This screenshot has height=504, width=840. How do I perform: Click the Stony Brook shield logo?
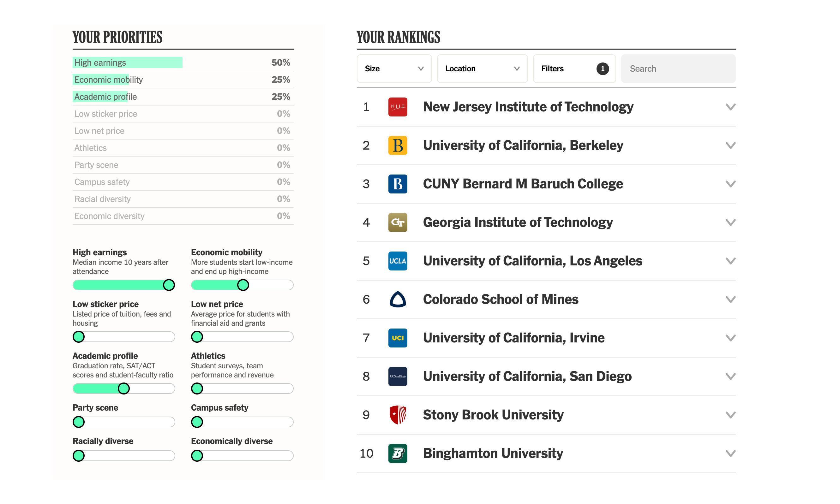click(398, 415)
